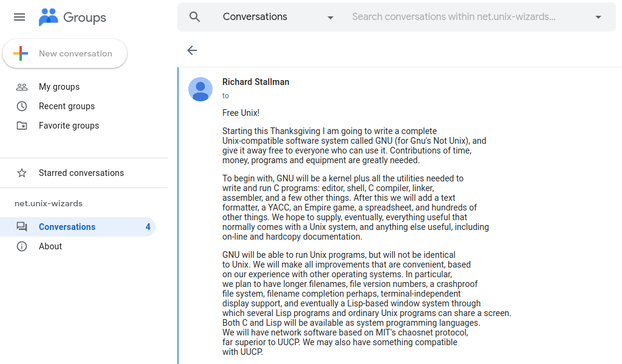Open the About page

coord(50,246)
